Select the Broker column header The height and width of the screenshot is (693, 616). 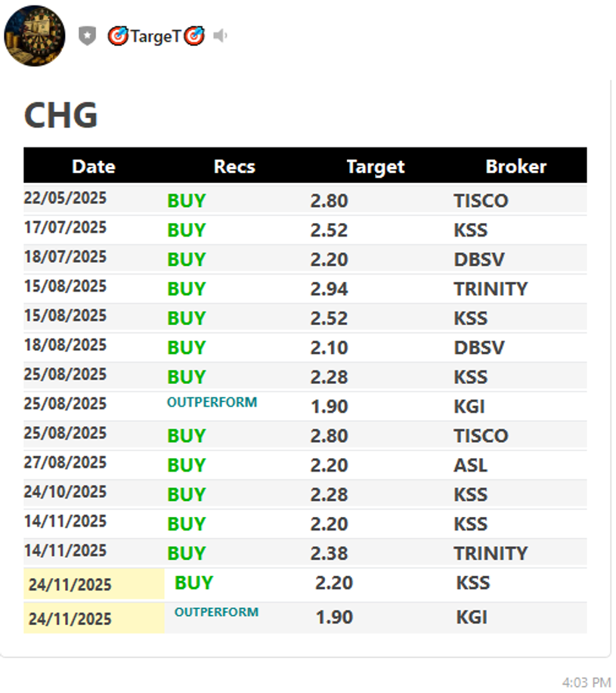tap(516, 166)
